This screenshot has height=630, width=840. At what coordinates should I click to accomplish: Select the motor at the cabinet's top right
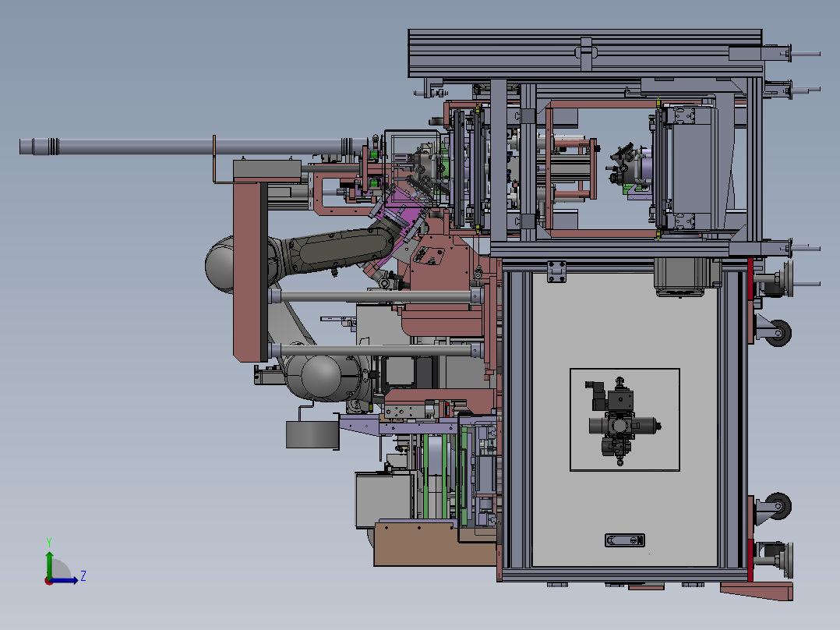(x=680, y=277)
